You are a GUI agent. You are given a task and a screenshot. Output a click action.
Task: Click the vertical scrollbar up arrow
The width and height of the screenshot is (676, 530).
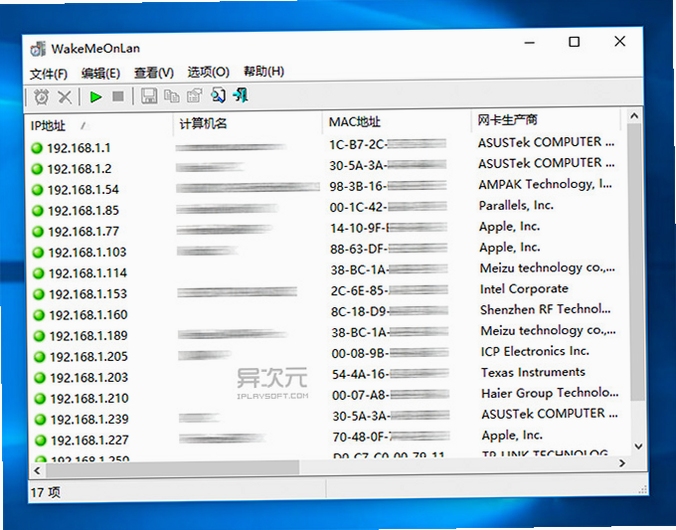pos(634,116)
